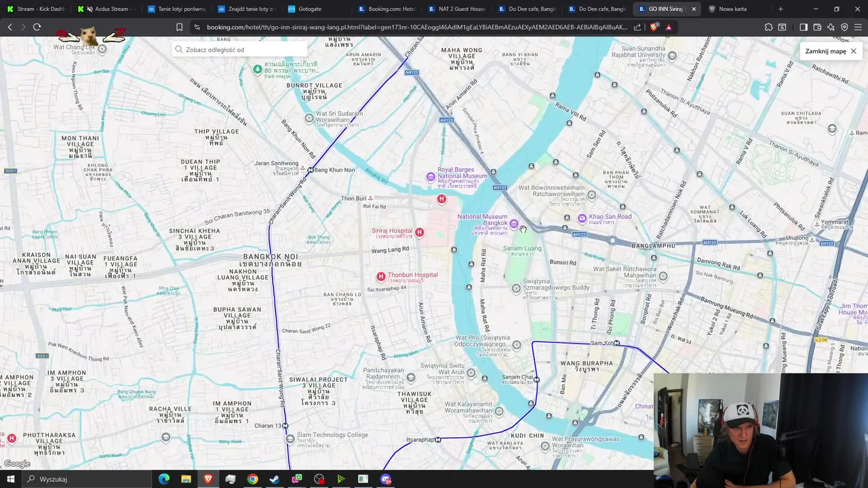
Task: Click the Wang Lang Rd label
Action: tap(390, 249)
